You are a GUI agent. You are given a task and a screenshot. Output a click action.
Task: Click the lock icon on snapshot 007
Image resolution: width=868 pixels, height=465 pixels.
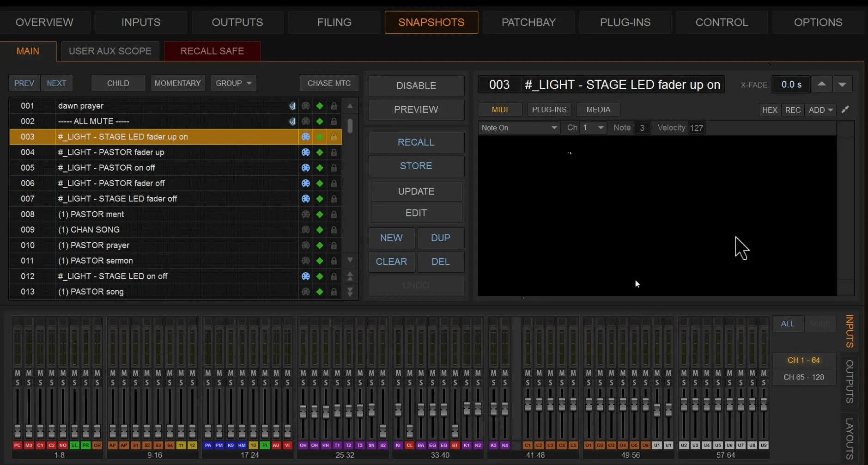pos(334,199)
